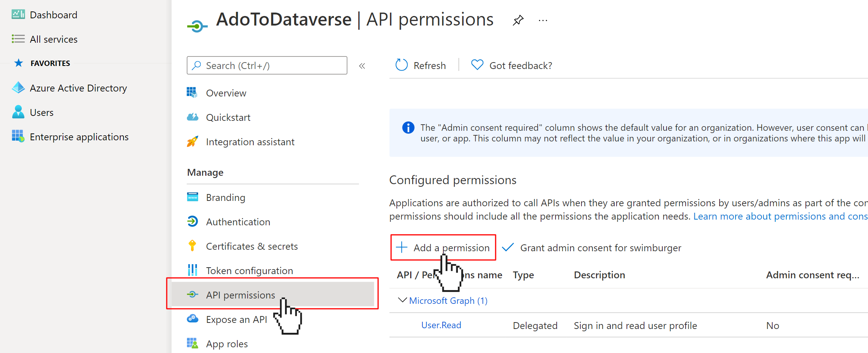Click the Type column header
The image size is (868, 353).
click(x=523, y=275)
